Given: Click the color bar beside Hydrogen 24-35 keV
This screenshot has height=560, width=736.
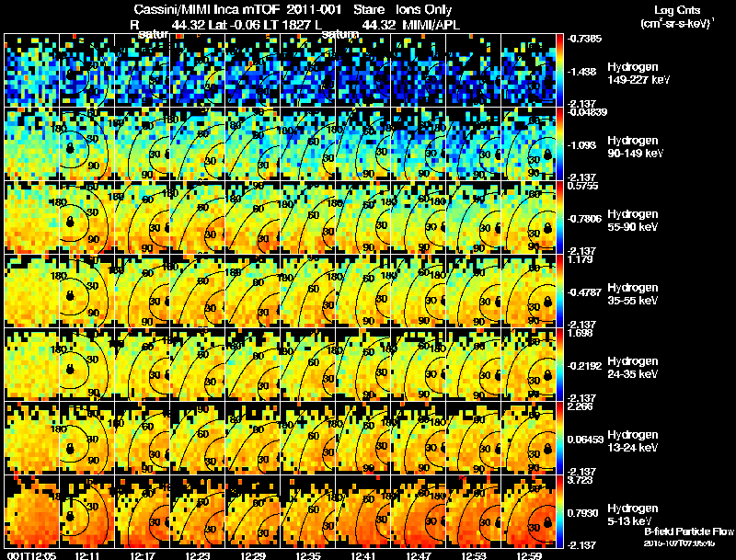Looking at the screenshot, I should pos(559,364).
